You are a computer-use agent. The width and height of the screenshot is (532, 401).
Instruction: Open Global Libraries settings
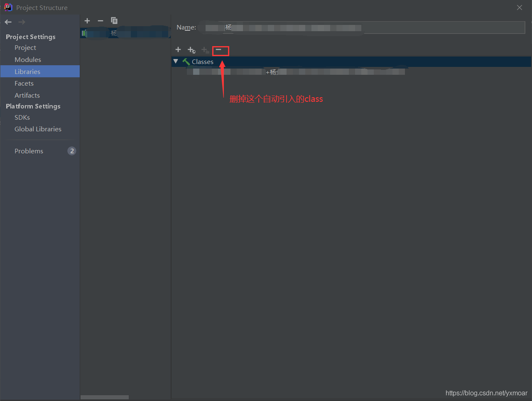click(38, 129)
